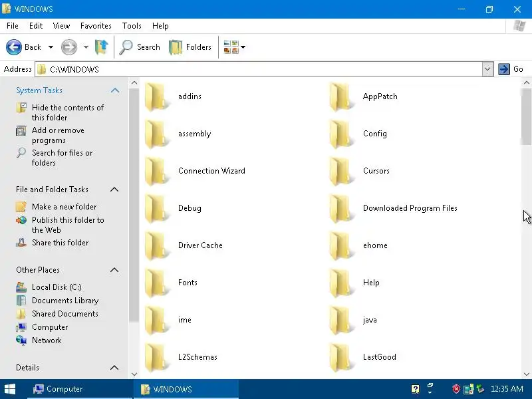Toggle the Folders pane button
Viewport: 532px width, 399px height.
point(190,47)
